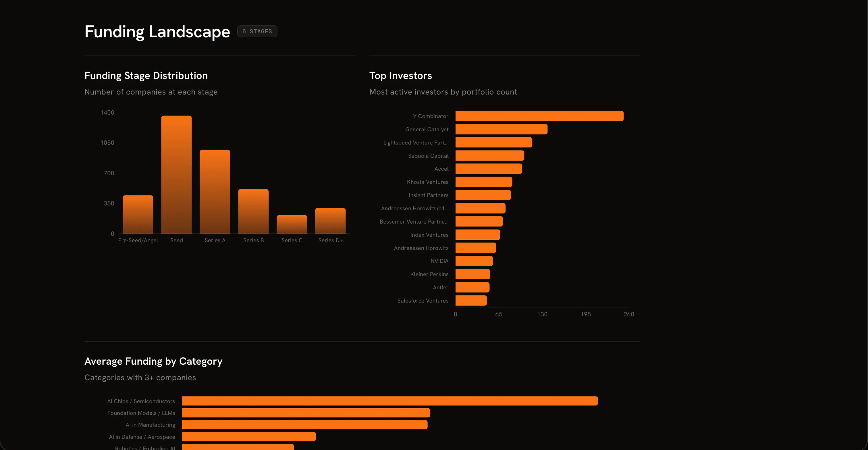868x450 pixels.
Task: Click the 'NVIDIA' label
Action: point(439,261)
